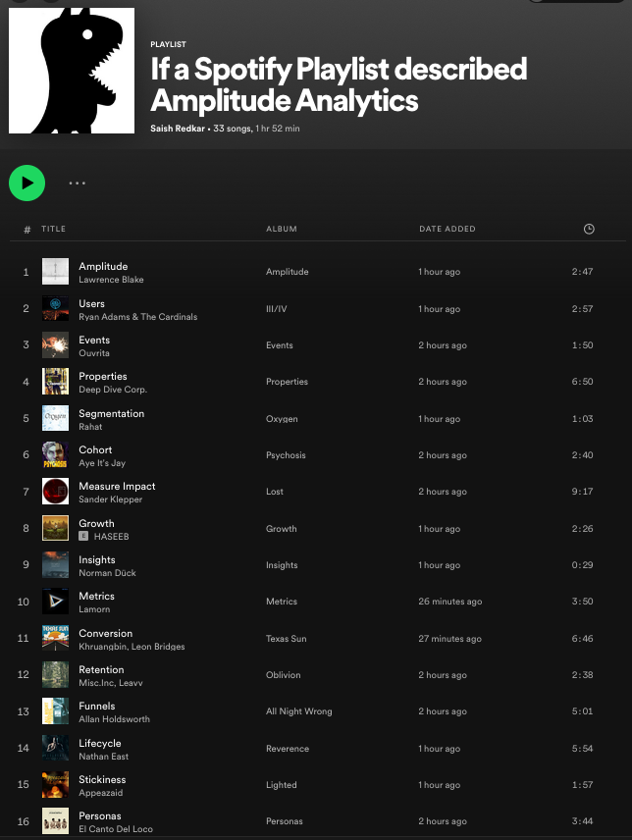Sort by the DATE ADDED column header
Image resolution: width=632 pixels, height=840 pixels.
tap(448, 229)
